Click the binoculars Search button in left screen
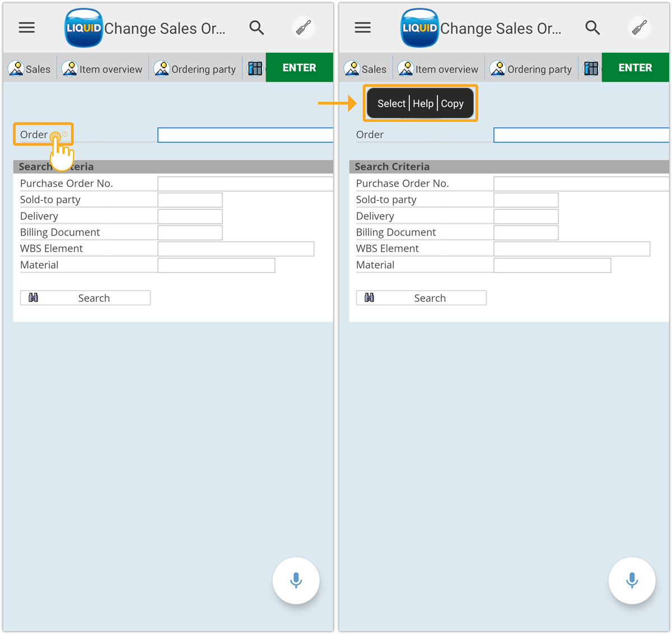 point(85,298)
